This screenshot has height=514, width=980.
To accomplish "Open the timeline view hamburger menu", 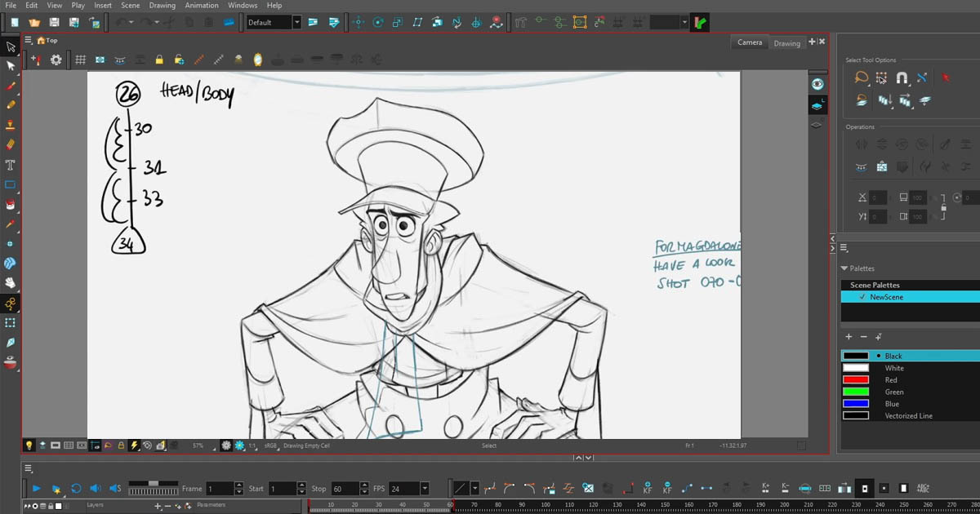I will pyautogui.click(x=29, y=468).
